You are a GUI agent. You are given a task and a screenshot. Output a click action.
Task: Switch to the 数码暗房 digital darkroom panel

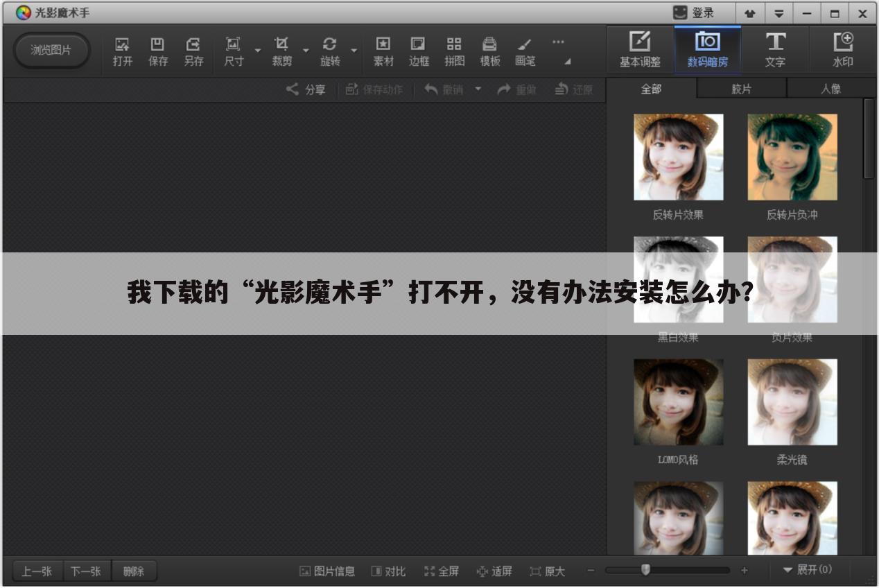click(707, 49)
